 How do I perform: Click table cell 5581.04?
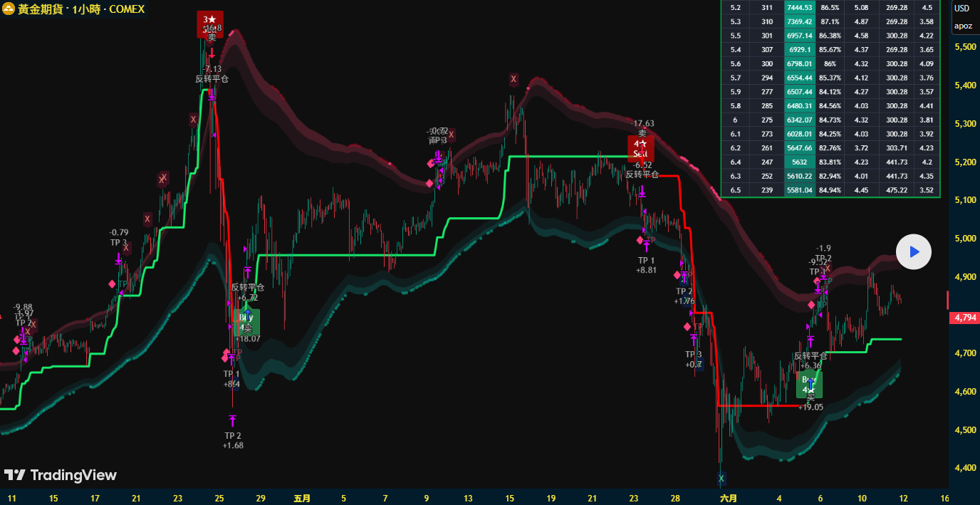[x=799, y=190]
